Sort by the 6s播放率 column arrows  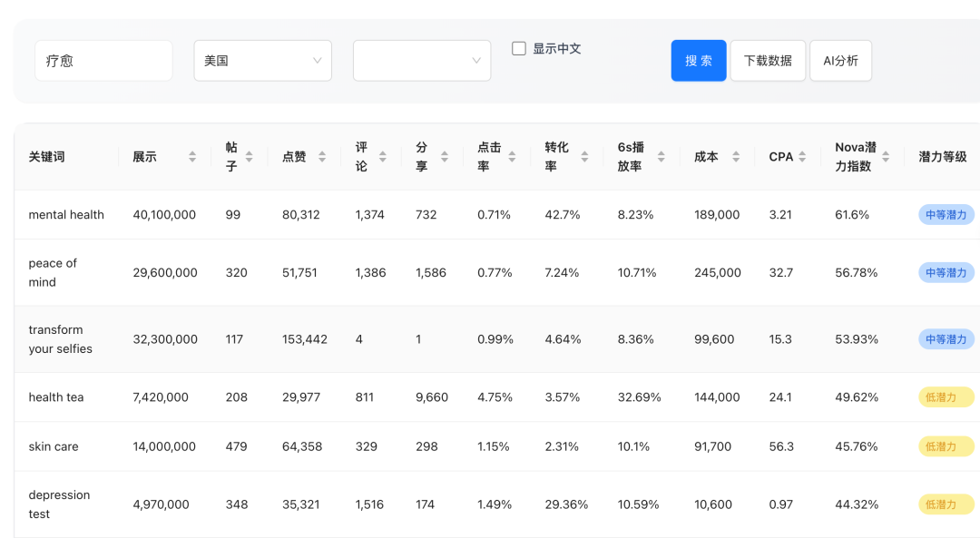click(661, 157)
